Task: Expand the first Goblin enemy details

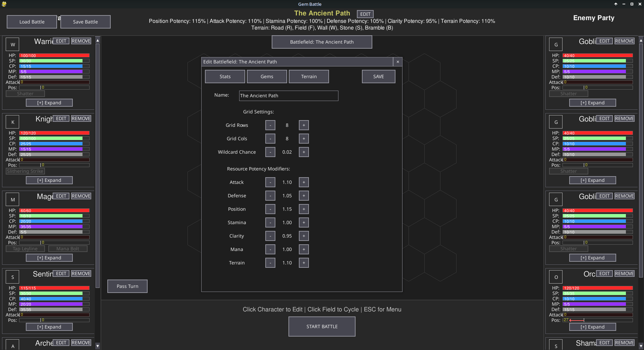Action: [x=592, y=102]
